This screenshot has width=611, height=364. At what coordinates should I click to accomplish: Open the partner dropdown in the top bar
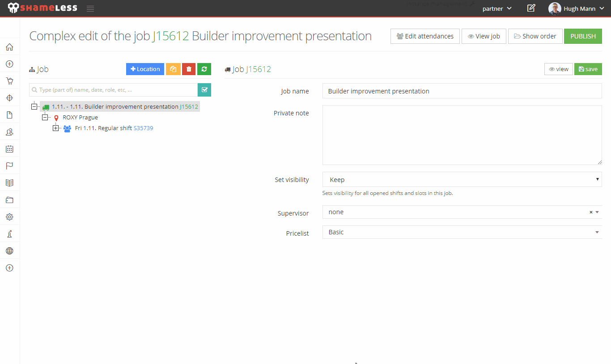coord(497,8)
